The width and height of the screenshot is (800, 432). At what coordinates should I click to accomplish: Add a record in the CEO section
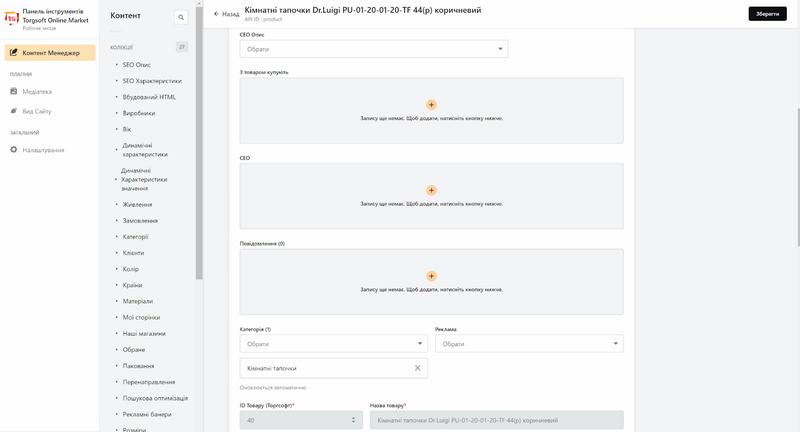point(431,190)
